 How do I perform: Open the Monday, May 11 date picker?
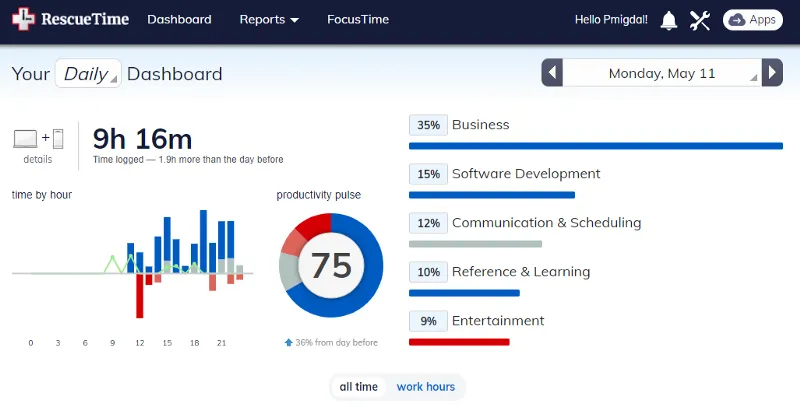click(x=662, y=73)
